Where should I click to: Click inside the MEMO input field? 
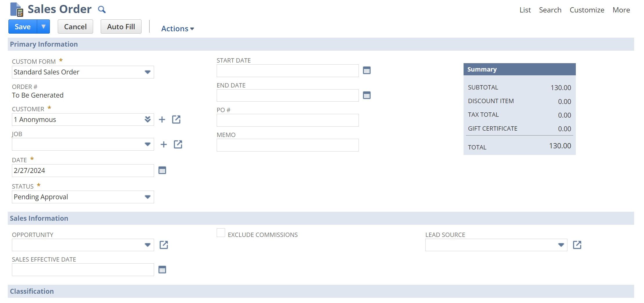pyautogui.click(x=287, y=145)
